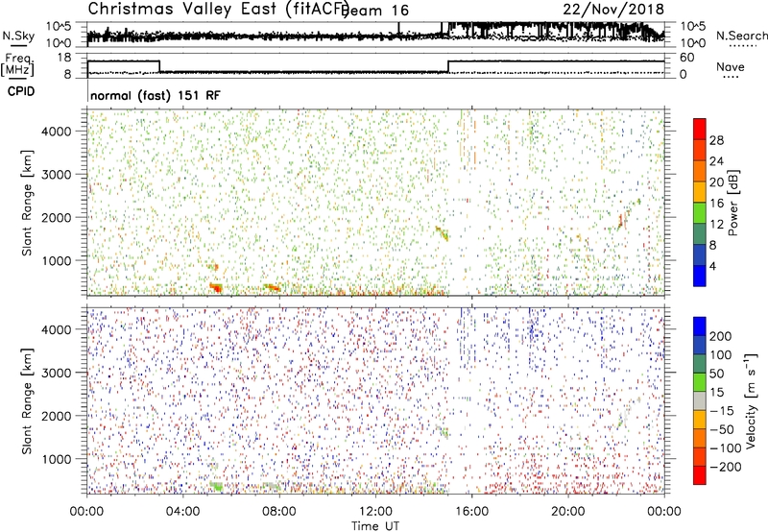This screenshot has height=532, width=768.
Task: Click the green echo cluster near 05:30 in the velocity panel
Action: coord(216,486)
